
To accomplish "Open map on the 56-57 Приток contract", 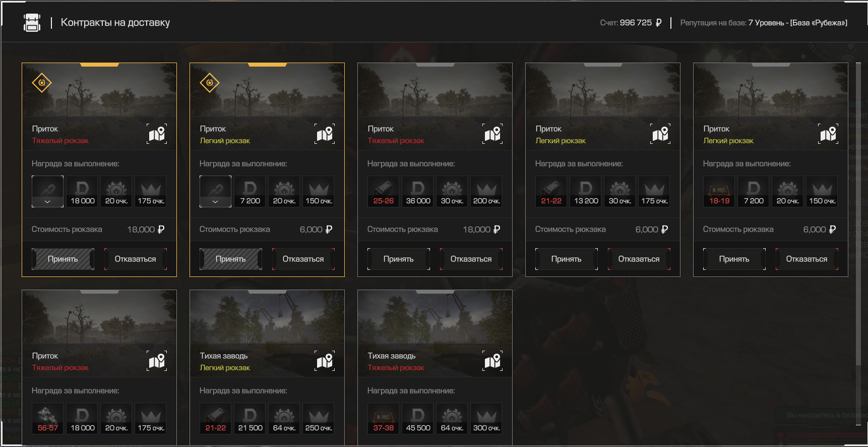I will tap(157, 361).
